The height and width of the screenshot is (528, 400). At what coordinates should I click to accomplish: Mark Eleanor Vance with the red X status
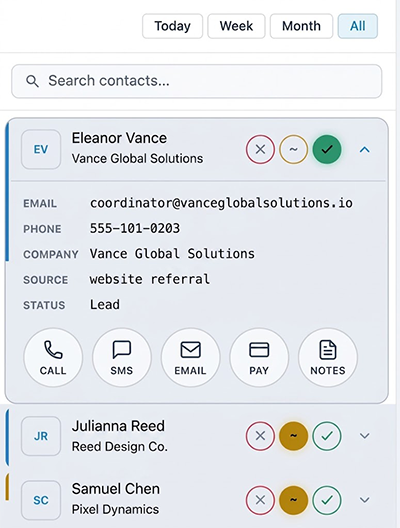(x=260, y=149)
